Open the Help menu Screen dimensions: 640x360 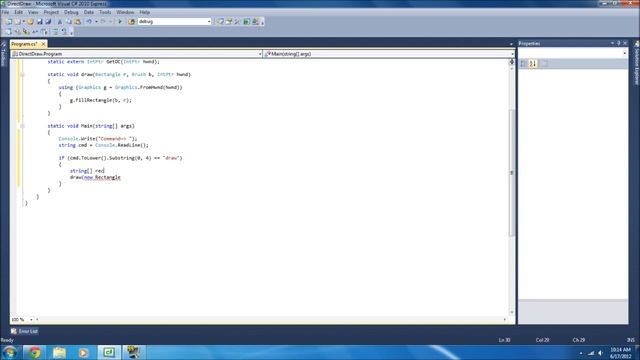[144, 12]
